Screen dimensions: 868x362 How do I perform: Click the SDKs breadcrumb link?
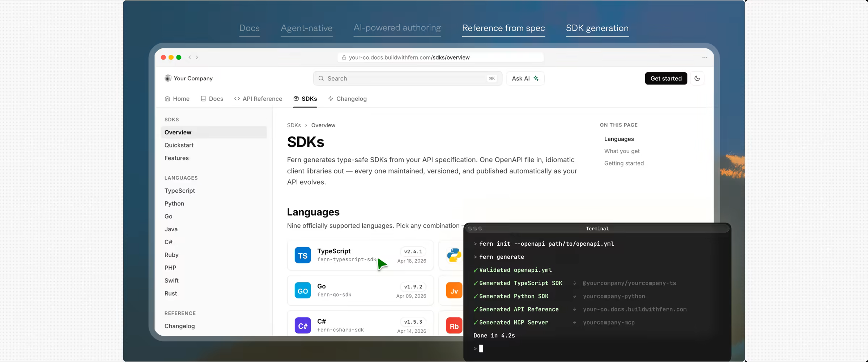[x=294, y=125]
